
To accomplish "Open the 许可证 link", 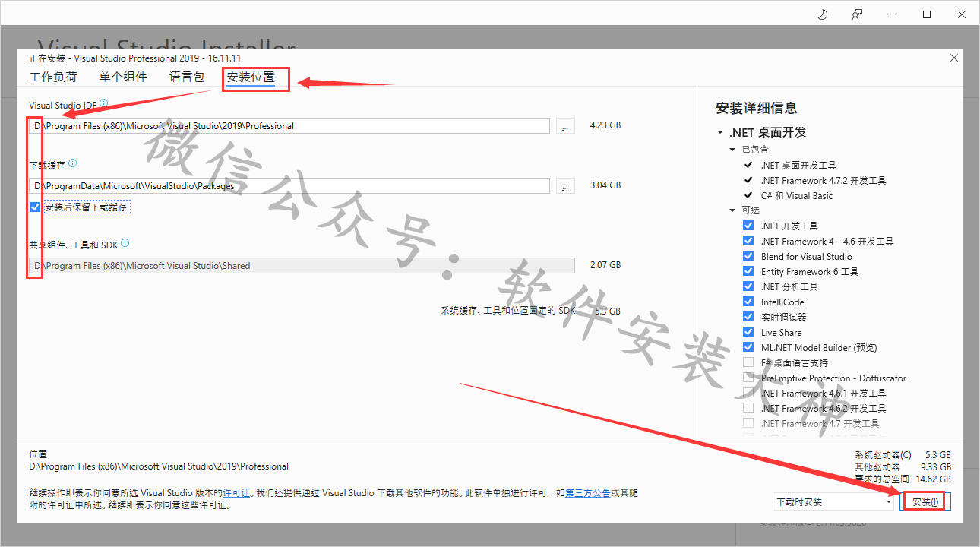I will (x=236, y=493).
